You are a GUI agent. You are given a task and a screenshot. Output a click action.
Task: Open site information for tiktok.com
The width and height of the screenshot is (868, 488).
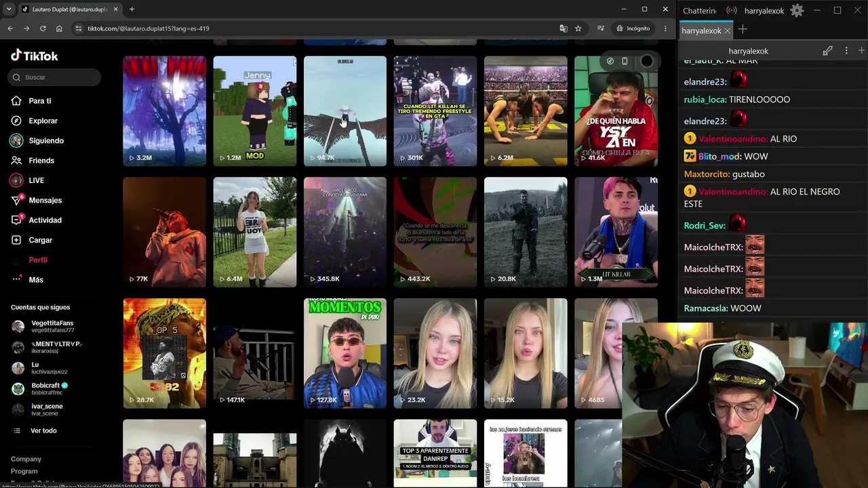78,28
